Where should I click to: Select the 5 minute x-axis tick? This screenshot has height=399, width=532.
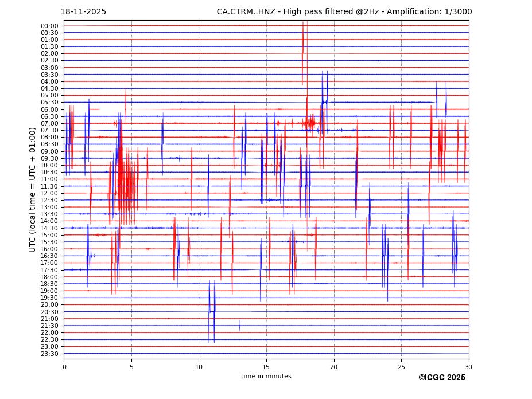131,367
